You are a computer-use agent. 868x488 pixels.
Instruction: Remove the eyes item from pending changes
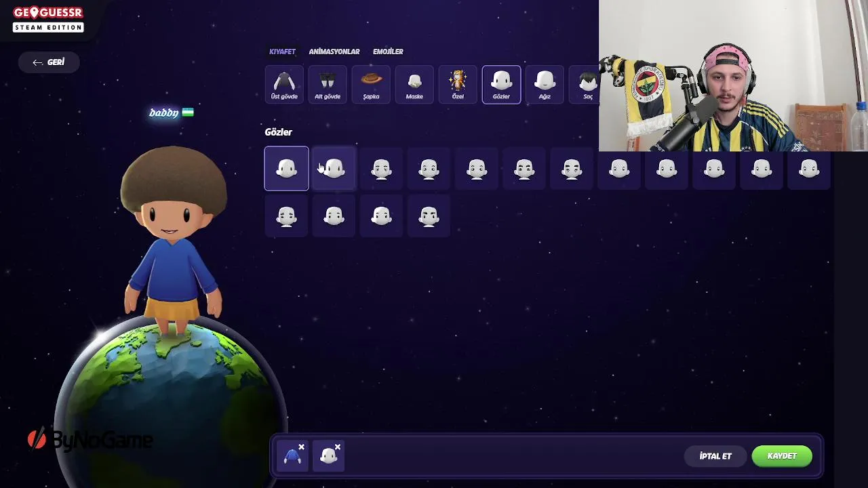coord(338,447)
